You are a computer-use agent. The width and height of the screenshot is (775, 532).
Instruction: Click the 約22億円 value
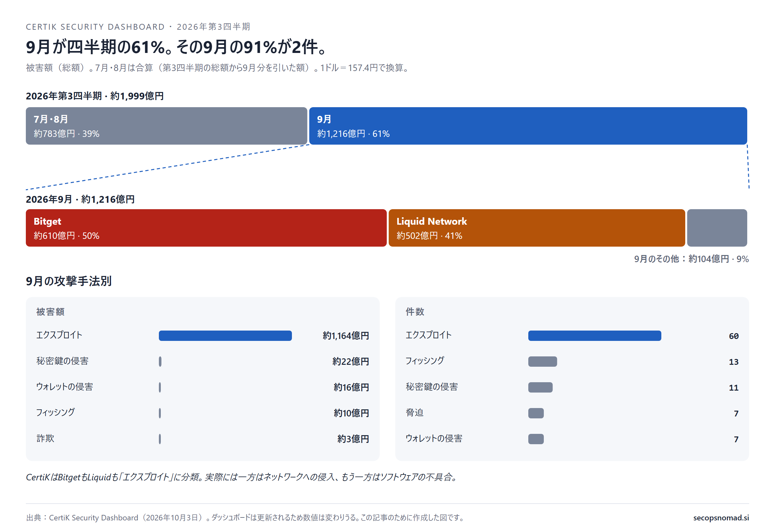click(x=350, y=361)
